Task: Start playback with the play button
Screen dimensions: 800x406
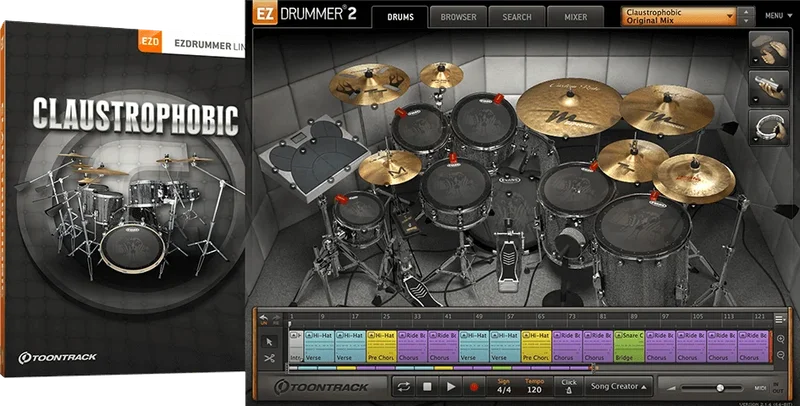Action: [451, 387]
